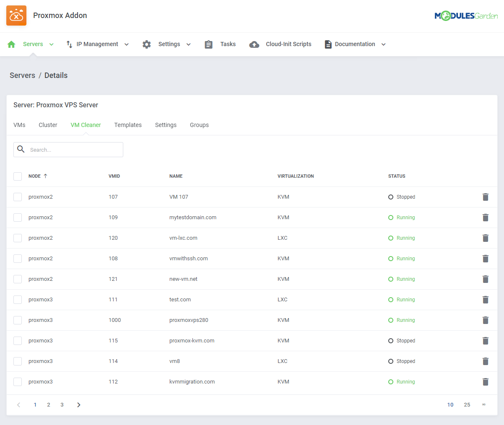Select the checkbox for mytestdomain.com row
The height and width of the screenshot is (425, 504).
coord(18,218)
